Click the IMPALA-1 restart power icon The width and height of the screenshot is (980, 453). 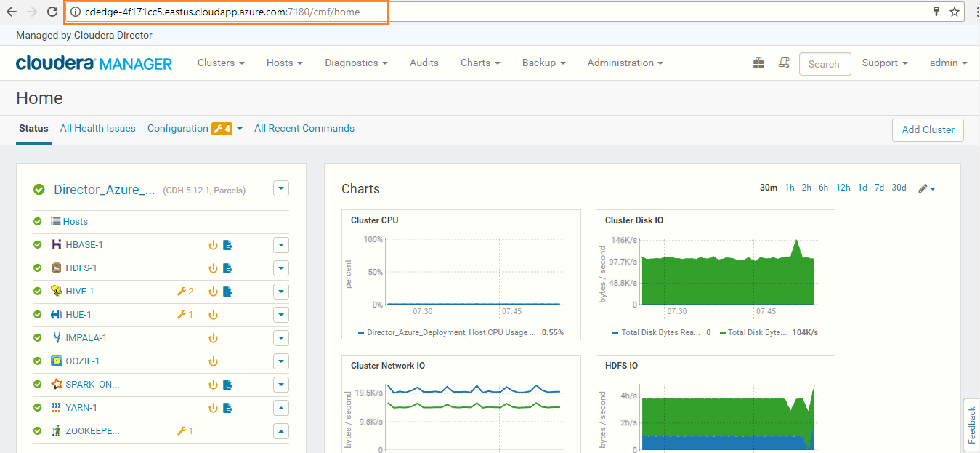pyautogui.click(x=213, y=338)
